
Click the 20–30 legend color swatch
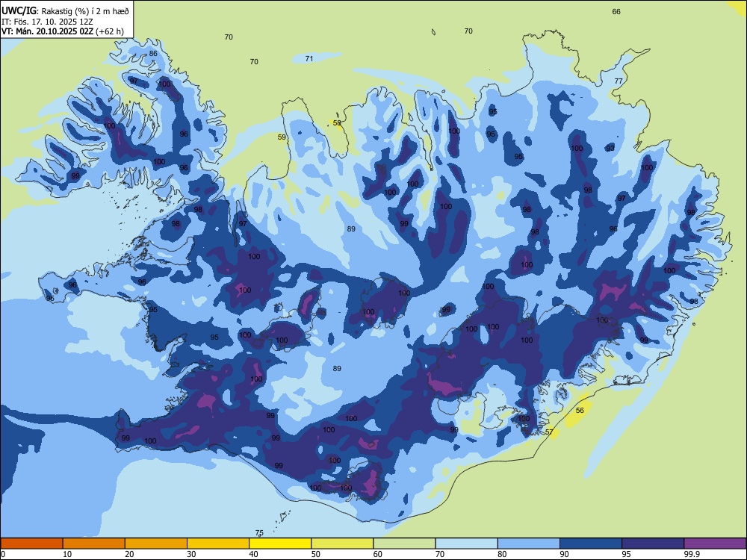156,544
